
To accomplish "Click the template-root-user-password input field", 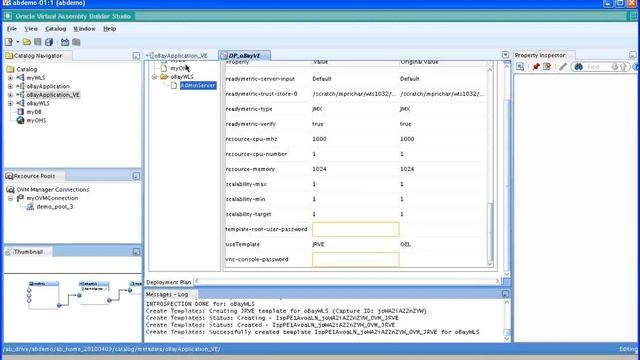I will tap(356, 229).
